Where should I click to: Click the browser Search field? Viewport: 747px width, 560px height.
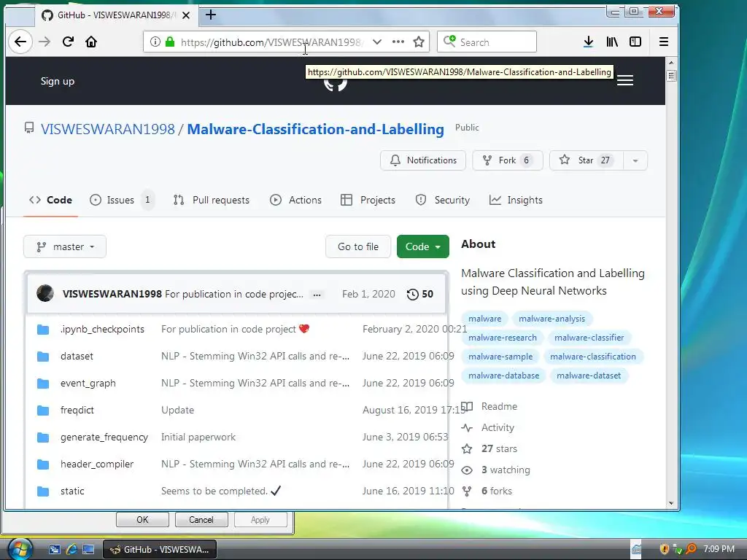[487, 42]
